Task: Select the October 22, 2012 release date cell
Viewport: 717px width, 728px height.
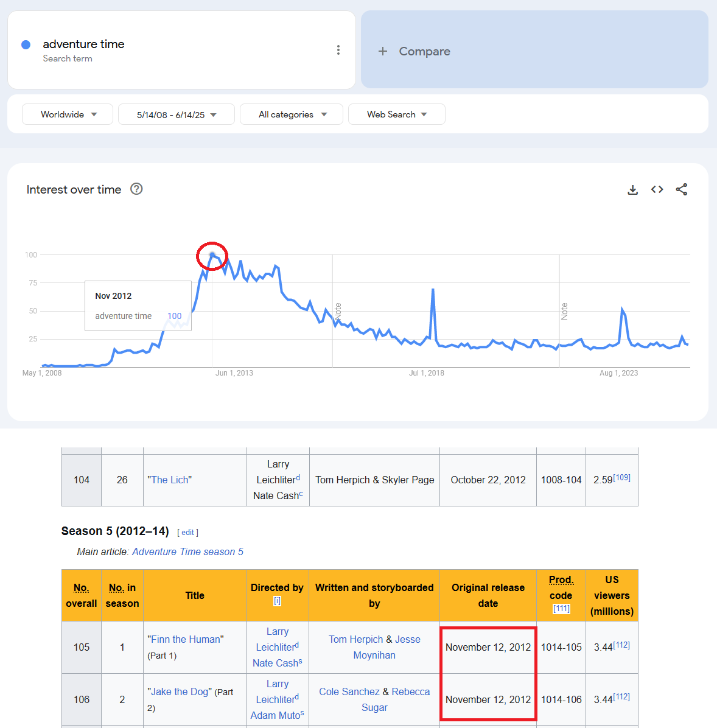Action: 488,480
